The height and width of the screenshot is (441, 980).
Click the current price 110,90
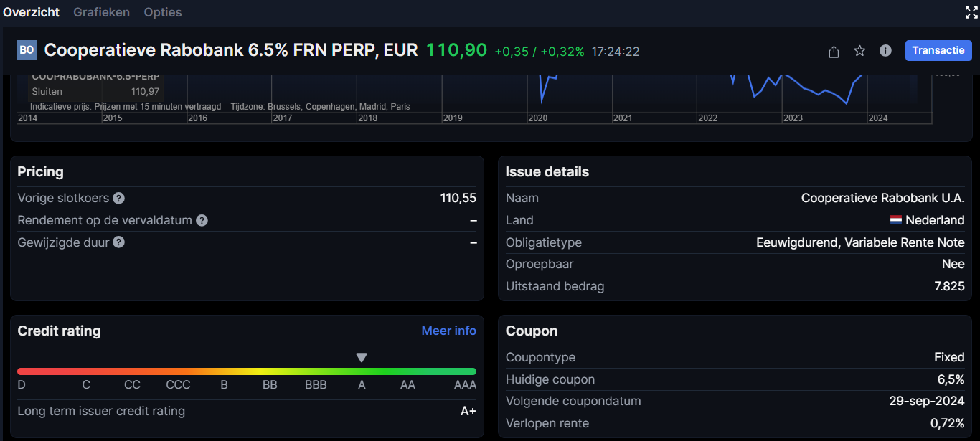[456, 50]
